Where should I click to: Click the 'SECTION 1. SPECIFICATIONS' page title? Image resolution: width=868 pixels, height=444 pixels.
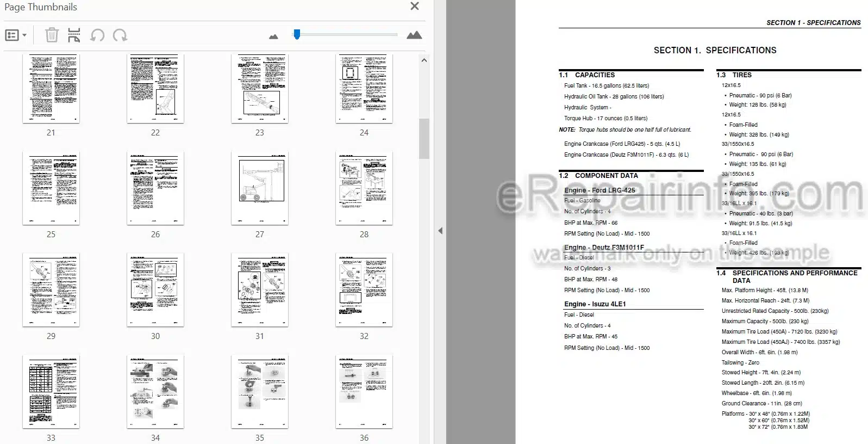pos(715,50)
